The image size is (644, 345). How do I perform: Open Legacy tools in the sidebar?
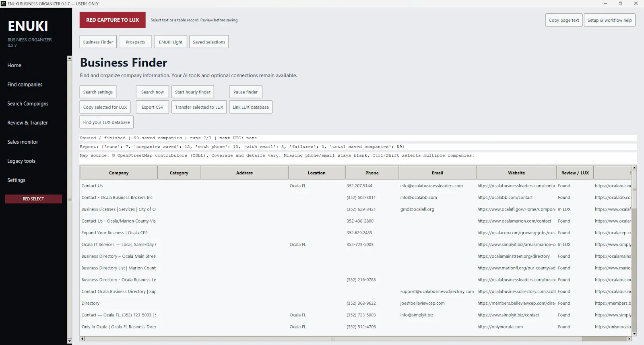point(21,161)
